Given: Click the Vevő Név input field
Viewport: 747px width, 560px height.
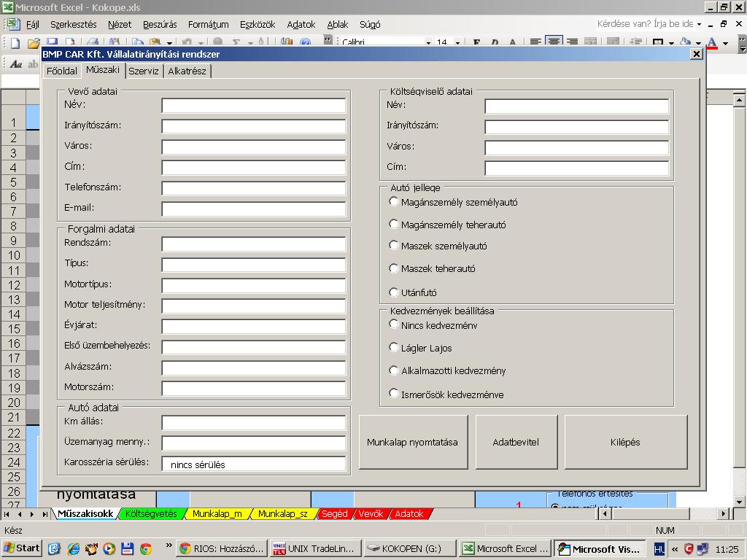Looking at the screenshot, I should pyautogui.click(x=254, y=106).
